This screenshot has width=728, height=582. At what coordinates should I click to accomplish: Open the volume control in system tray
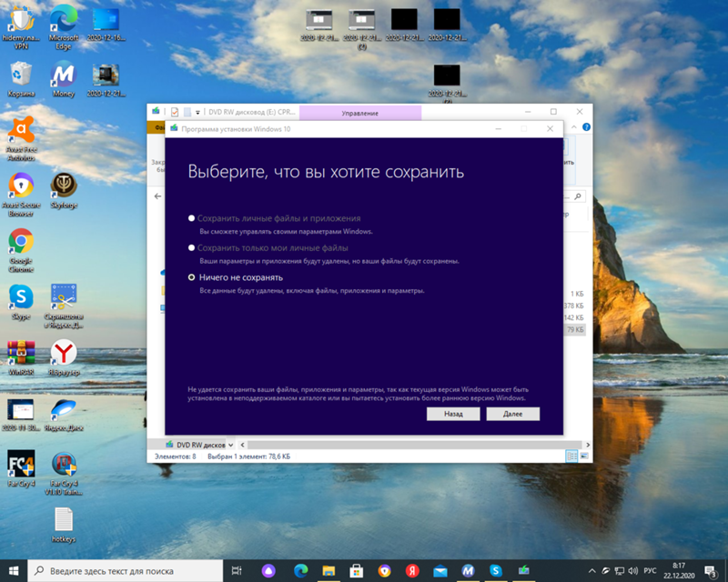tap(632, 571)
